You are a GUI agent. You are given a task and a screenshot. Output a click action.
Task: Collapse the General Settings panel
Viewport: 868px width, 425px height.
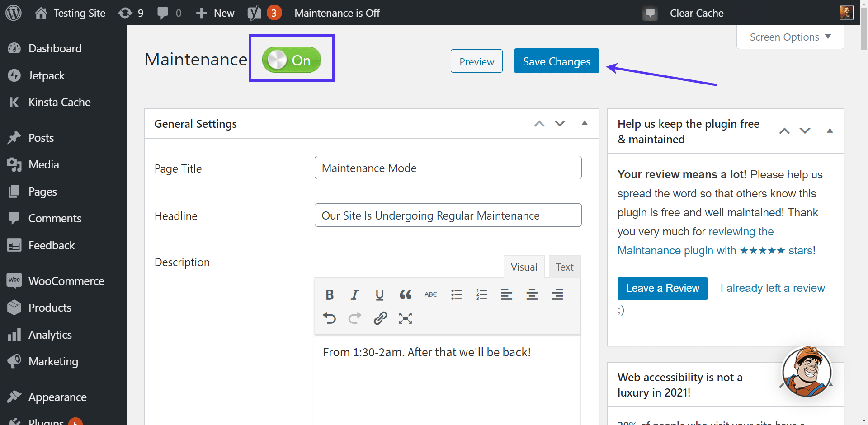pyautogui.click(x=585, y=123)
